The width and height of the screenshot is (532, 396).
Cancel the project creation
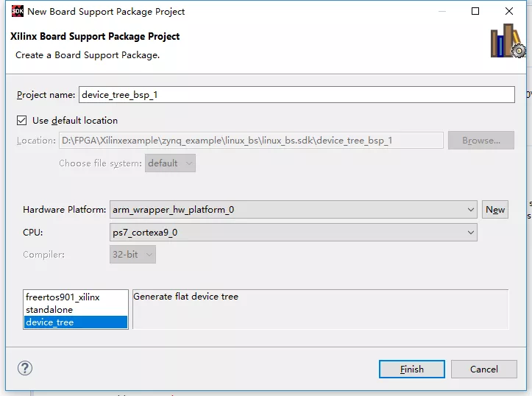(x=484, y=369)
